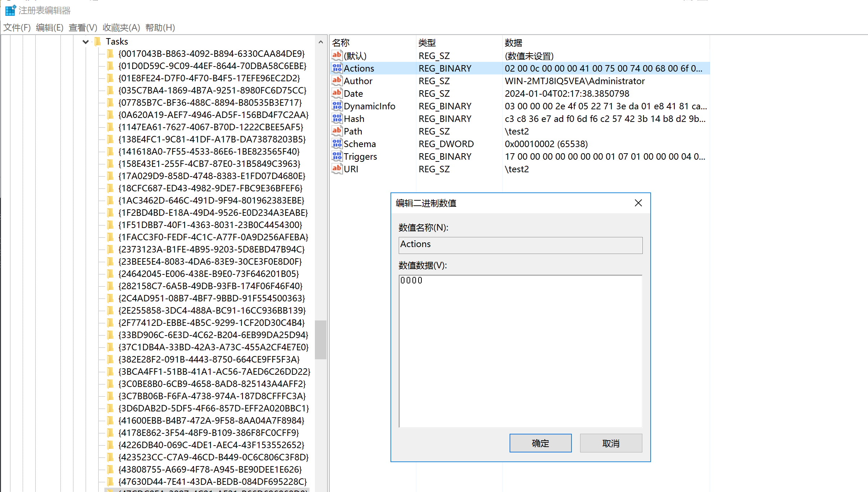Select the {0017043B-B863-4092-B894-6330CAA84DE9} key
This screenshot has width=868, height=492.
(211, 54)
